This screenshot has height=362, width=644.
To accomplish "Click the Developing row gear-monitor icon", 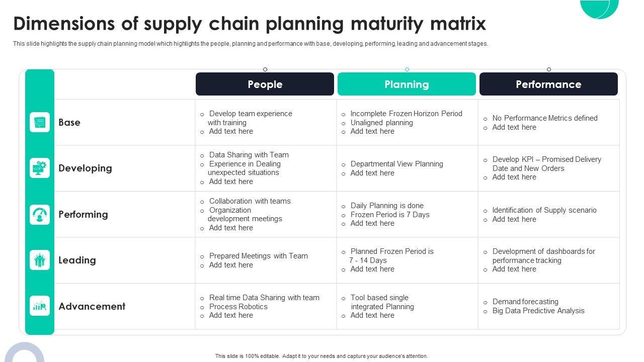I will tap(40, 168).
